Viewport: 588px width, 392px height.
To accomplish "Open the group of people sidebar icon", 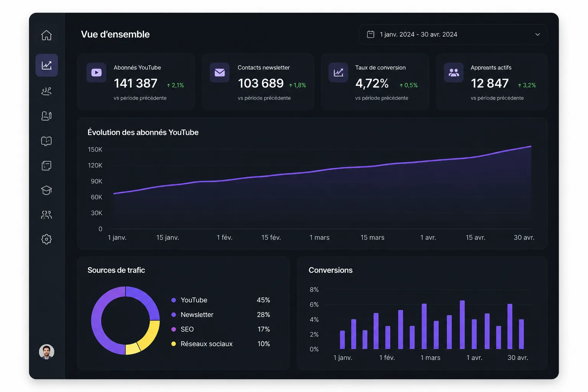I will (46, 215).
